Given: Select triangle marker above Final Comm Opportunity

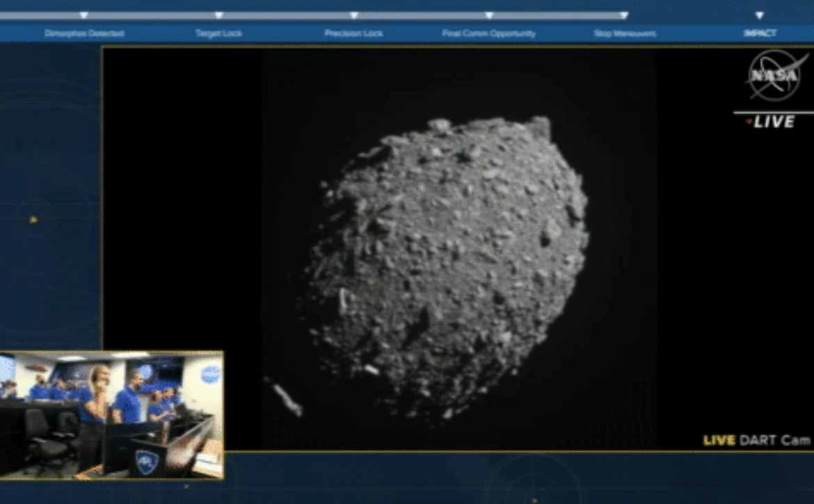Looking at the screenshot, I should click(489, 15).
